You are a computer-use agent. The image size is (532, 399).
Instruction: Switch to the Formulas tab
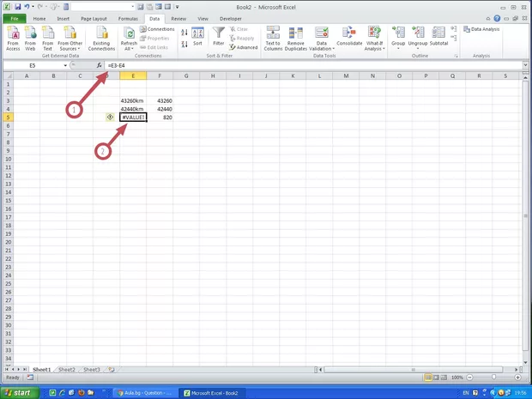tap(128, 19)
